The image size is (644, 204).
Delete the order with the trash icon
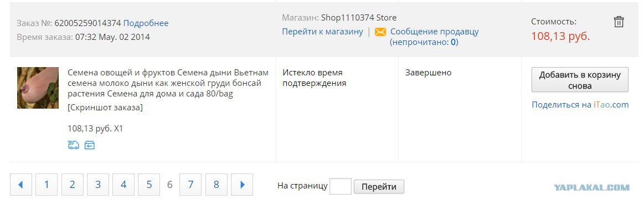[619, 22]
